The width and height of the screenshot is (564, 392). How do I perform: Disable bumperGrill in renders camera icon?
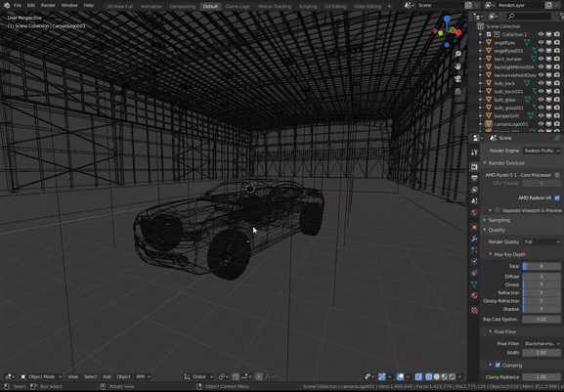point(557,115)
